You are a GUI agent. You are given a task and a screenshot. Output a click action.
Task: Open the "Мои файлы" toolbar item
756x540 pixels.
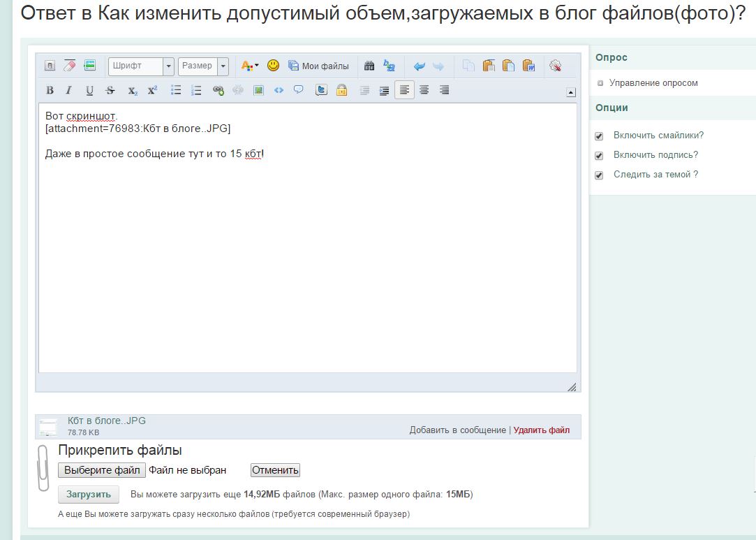(x=318, y=66)
